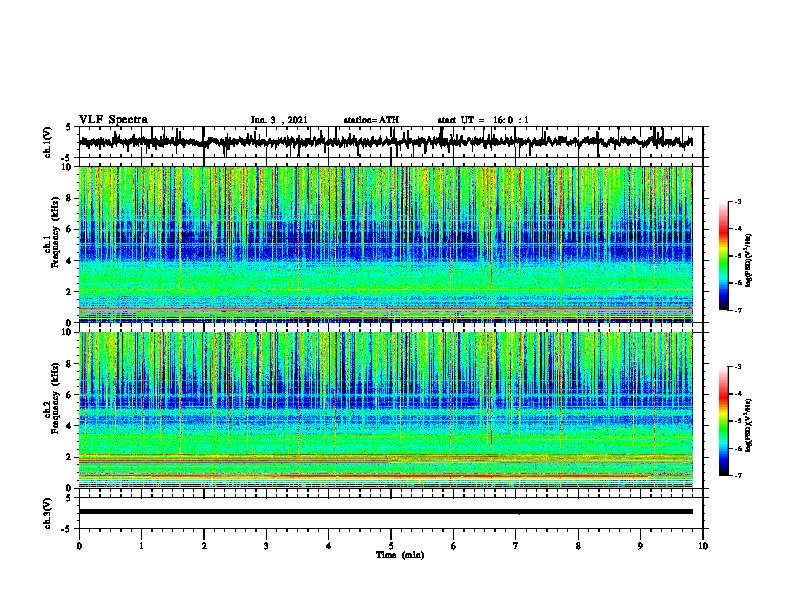Screen dimensions: 792x612
Task: Click the ch.1 voltage waveform trace
Action: (x=385, y=142)
